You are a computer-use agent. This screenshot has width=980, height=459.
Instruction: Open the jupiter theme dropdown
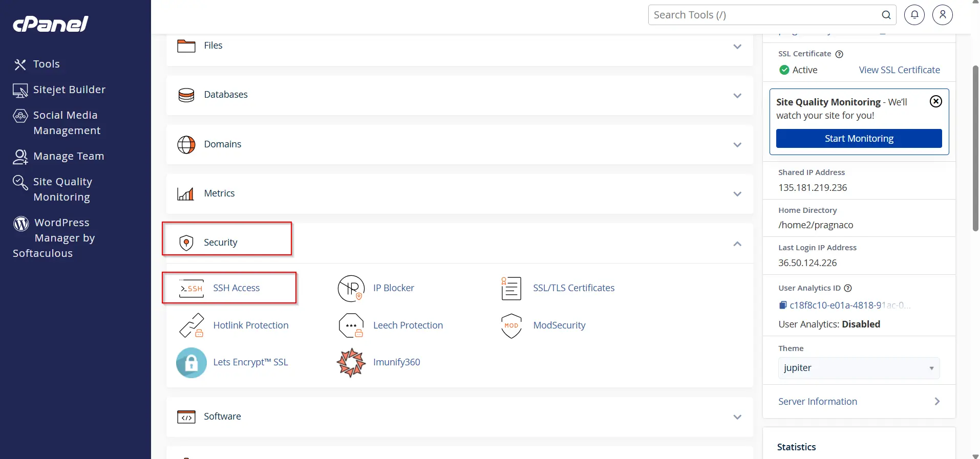click(x=859, y=368)
